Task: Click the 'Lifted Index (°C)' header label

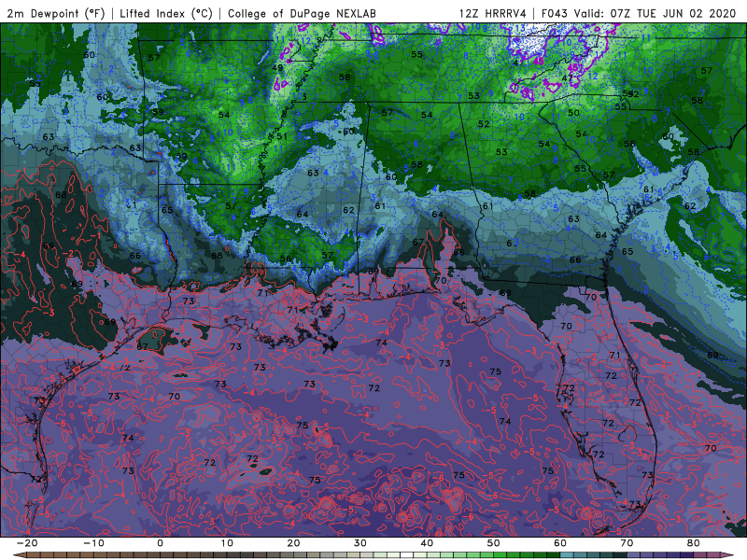Action: pos(166,13)
